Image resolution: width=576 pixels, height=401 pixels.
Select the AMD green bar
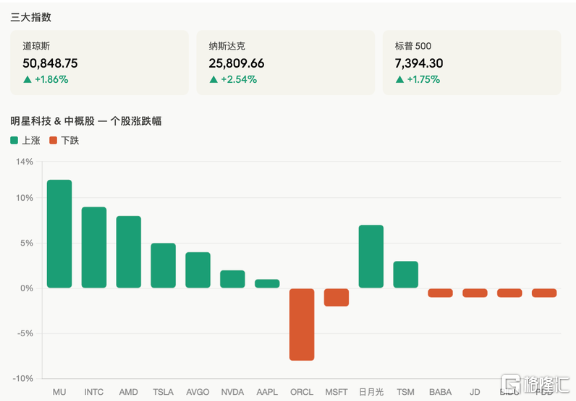129,252
